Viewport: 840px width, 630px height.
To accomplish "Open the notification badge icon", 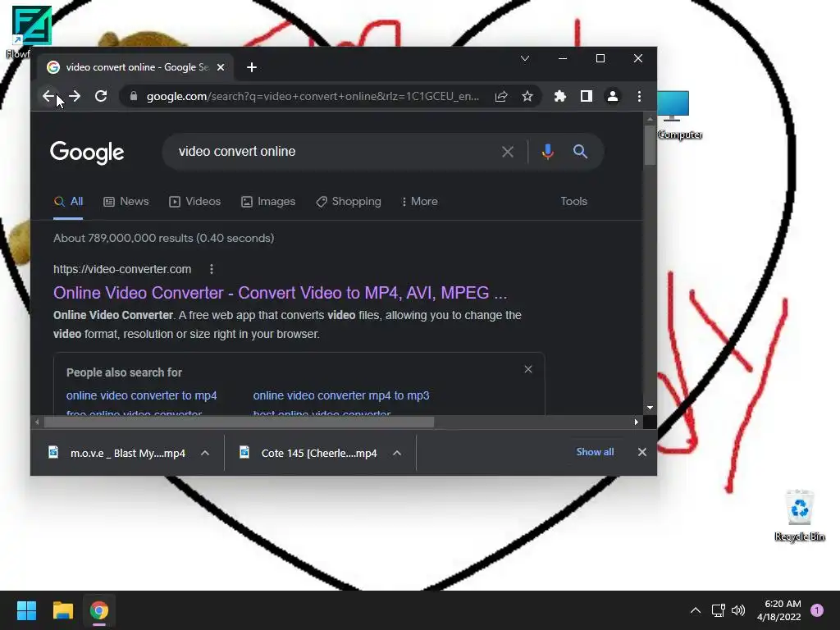I will [x=817, y=610].
